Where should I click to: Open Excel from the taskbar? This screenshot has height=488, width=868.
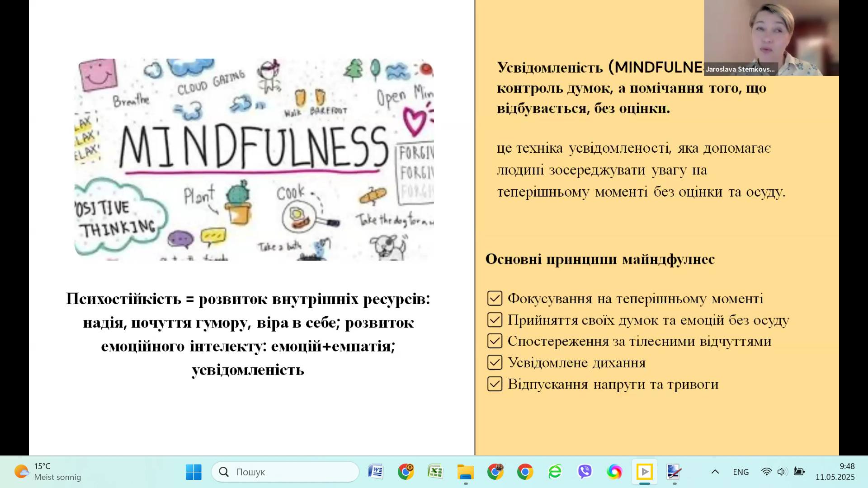[435, 472]
